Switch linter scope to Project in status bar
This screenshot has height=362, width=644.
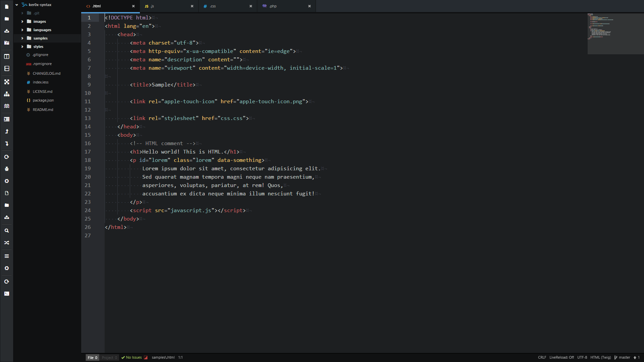click(x=109, y=358)
